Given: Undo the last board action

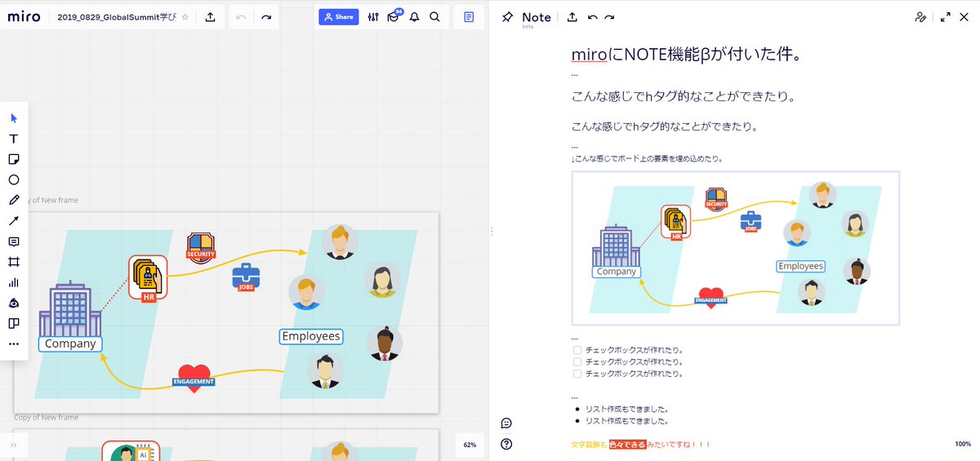Looking at the screenshot, I should (241, 16).
